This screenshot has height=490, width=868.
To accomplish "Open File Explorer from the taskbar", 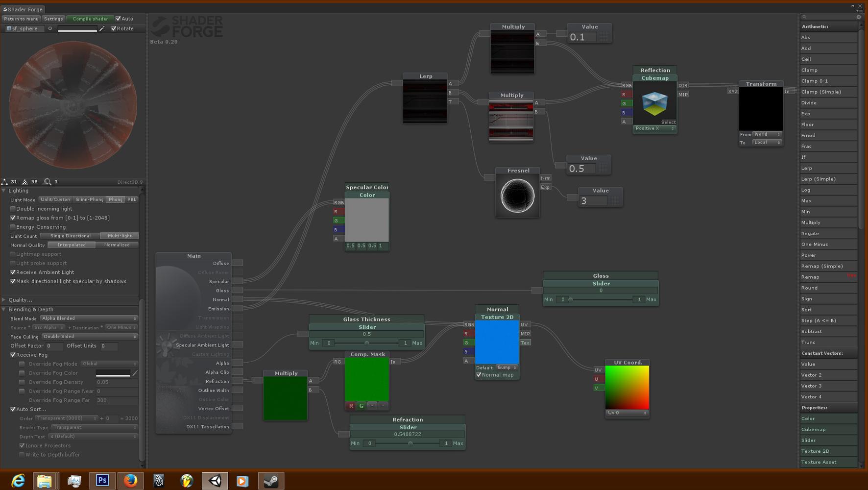I will (x=45, y=481).
